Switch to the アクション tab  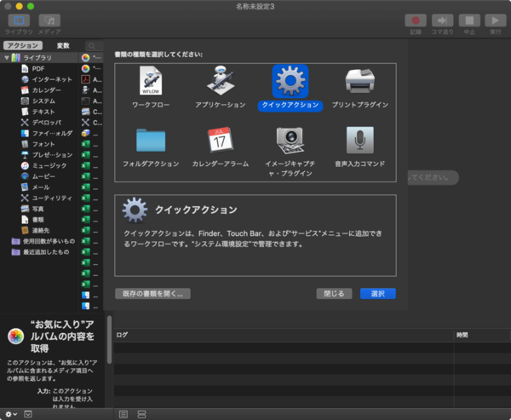pos(23,45)
